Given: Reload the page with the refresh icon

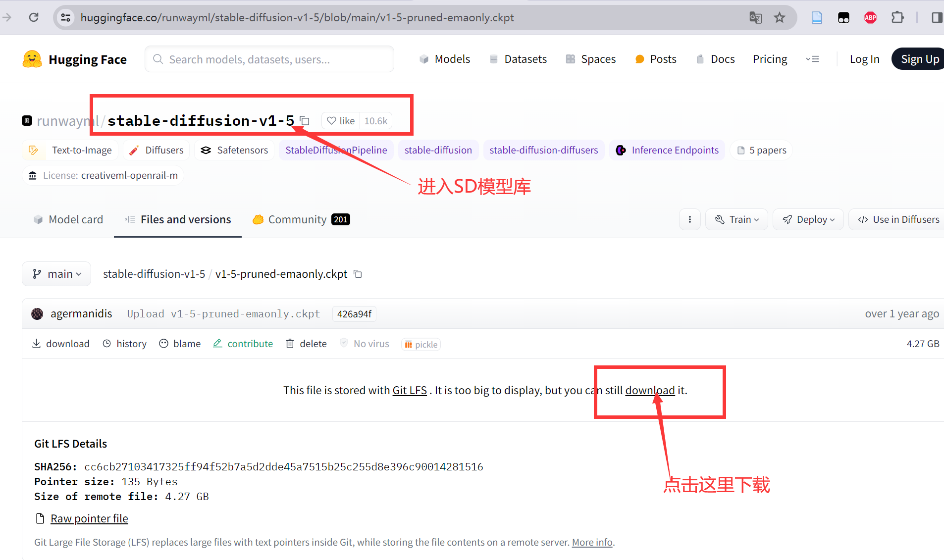Looking at the screenshot, I should 34,18.
